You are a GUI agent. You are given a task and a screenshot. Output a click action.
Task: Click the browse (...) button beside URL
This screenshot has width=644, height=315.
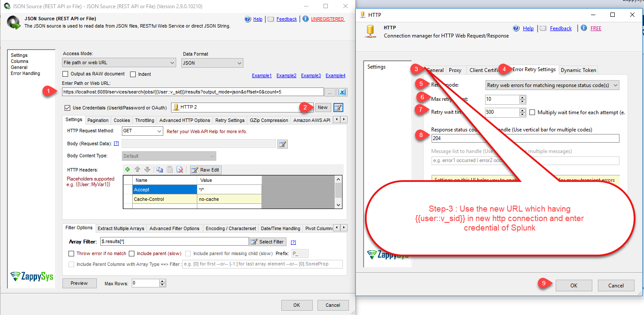(330, 92)
